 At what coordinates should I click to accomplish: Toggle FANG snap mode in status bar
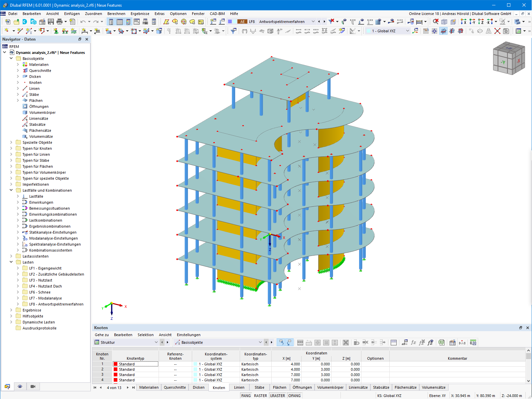(246, 395)
